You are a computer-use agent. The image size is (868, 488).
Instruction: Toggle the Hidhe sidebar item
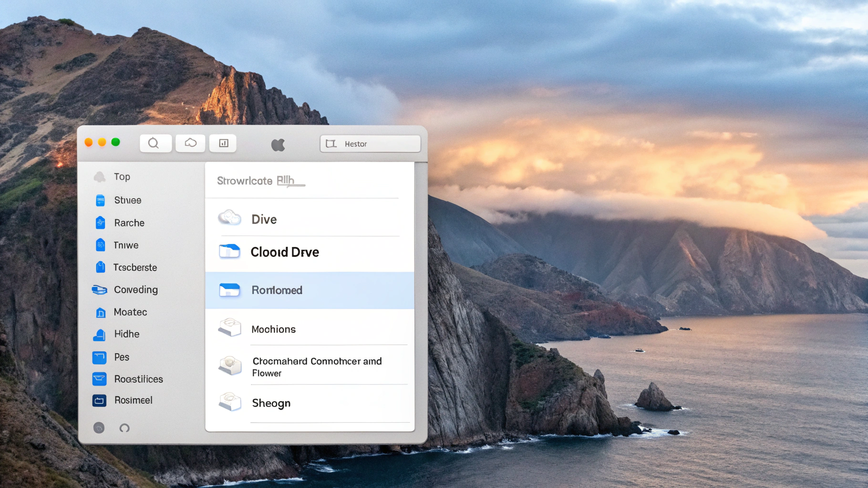coord(126,334)
